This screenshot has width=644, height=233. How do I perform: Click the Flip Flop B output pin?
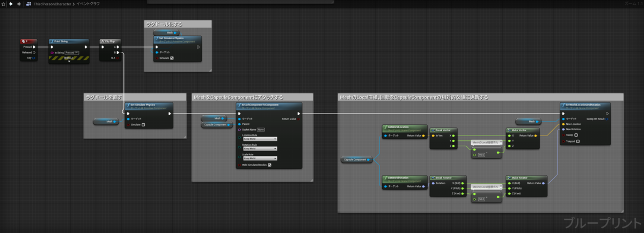(119, 52)
